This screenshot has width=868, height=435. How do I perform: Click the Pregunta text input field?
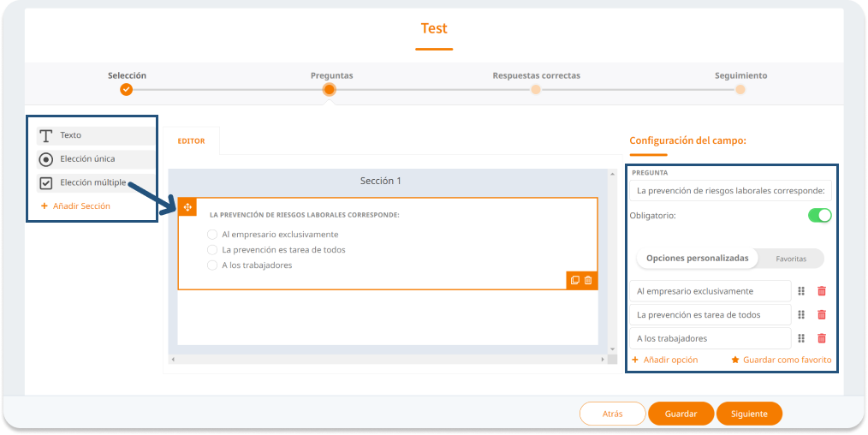click(731, 191)
